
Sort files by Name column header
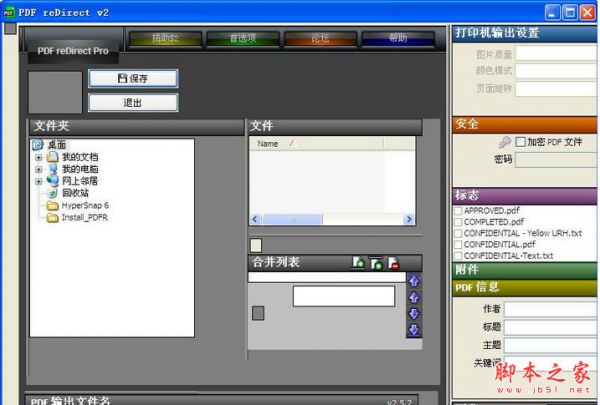coord(316,144)
